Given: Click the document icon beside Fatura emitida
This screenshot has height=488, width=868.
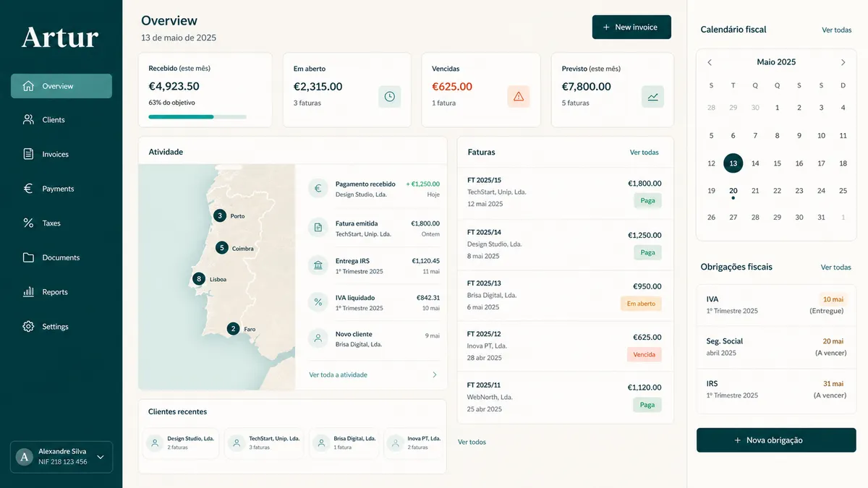Looking at the screenshot, I should coord(318,228).
